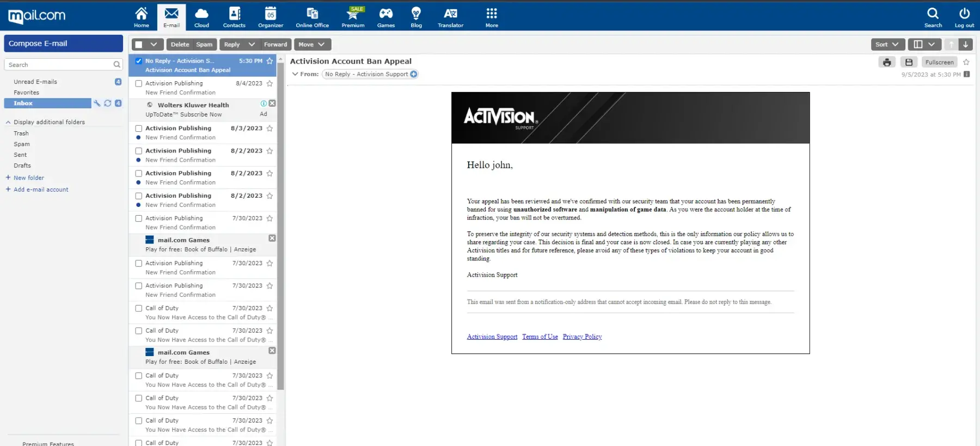
Task: Switch to the Contacts tab
Action: tap(234, 17)
